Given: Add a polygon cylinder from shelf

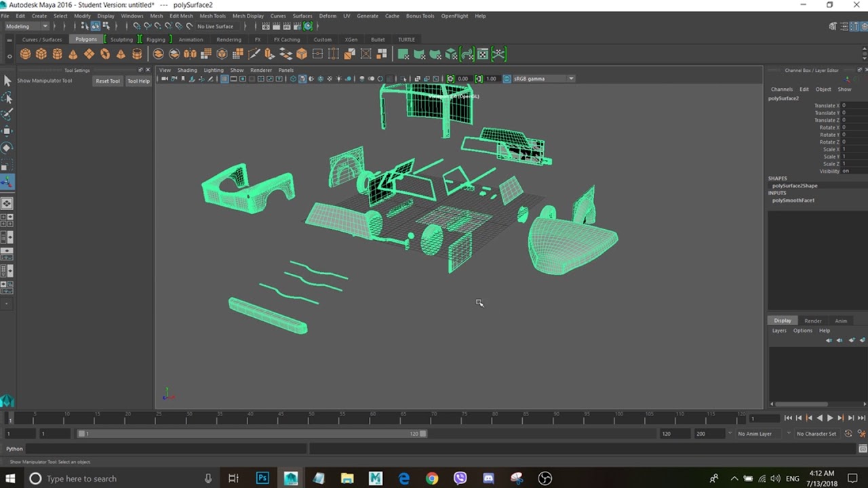Looking at the screenshot, I should (57, 54).
